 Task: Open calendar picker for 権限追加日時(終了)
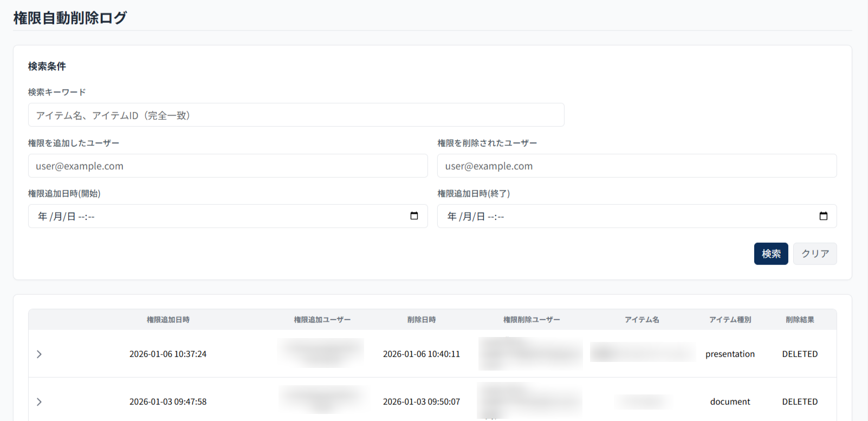(x=823, y=216)
